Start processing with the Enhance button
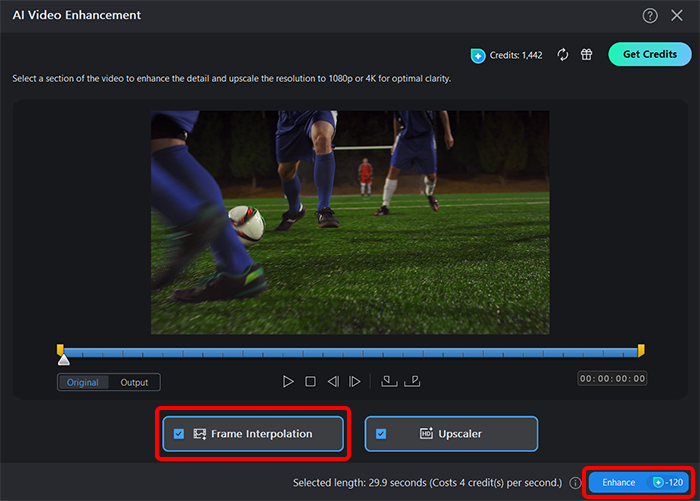Viewport: 700px width, 501px height. point(638,482)
